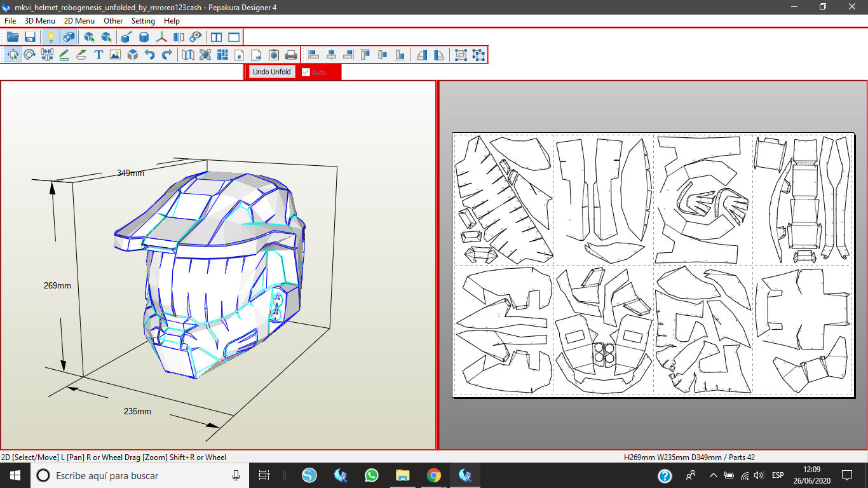This screenshot has width=868, height=488.
Task: Select the Rotate part tool
Action: point(30,55)
